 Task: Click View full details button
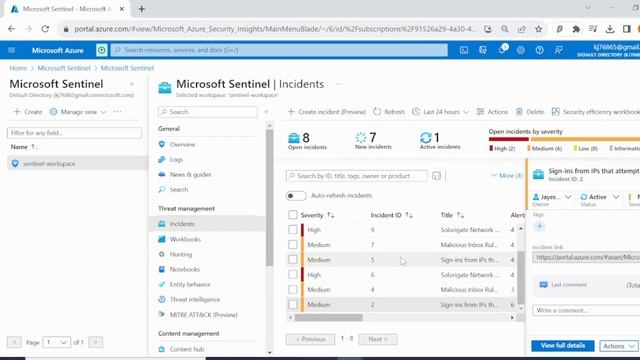coord(562,346)
